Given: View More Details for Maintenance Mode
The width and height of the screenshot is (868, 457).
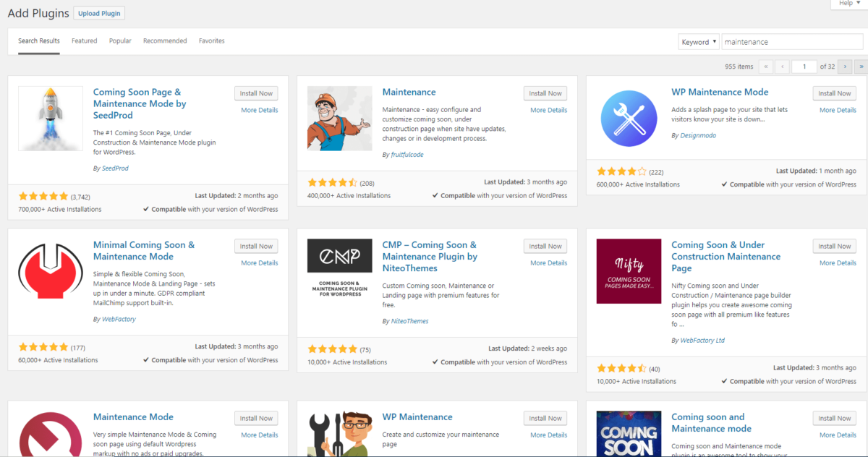Looking at the screenshot, I should [260, 435].
